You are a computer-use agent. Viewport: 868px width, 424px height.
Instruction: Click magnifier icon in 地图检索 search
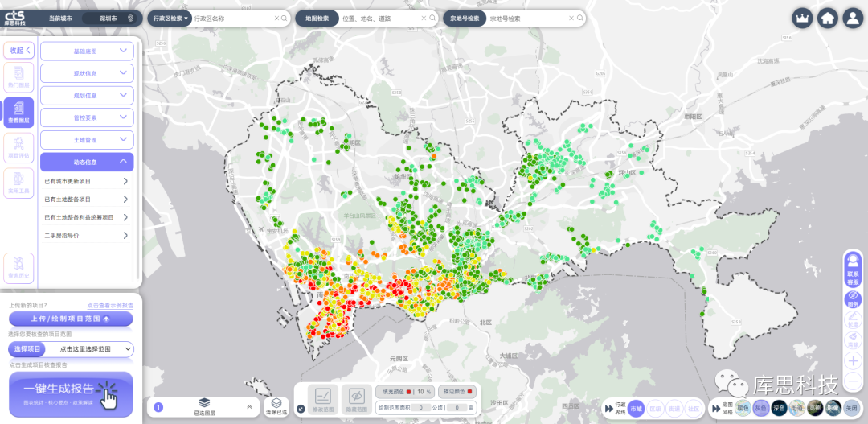click(432, 19)
